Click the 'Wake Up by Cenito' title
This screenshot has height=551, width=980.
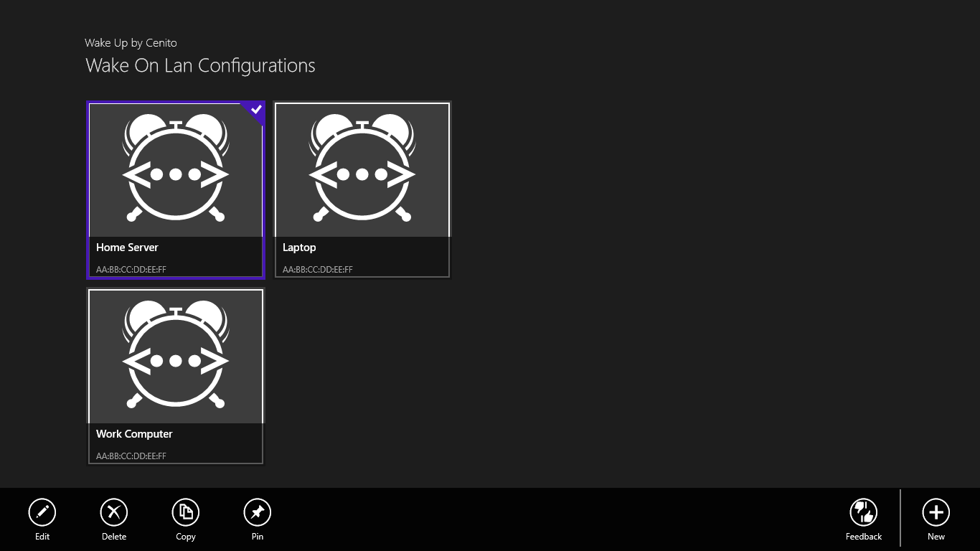click(x=131, y=43)
